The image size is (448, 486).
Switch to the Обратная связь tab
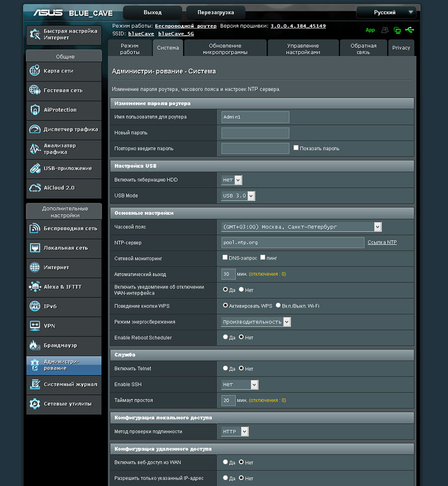point(363,48)
